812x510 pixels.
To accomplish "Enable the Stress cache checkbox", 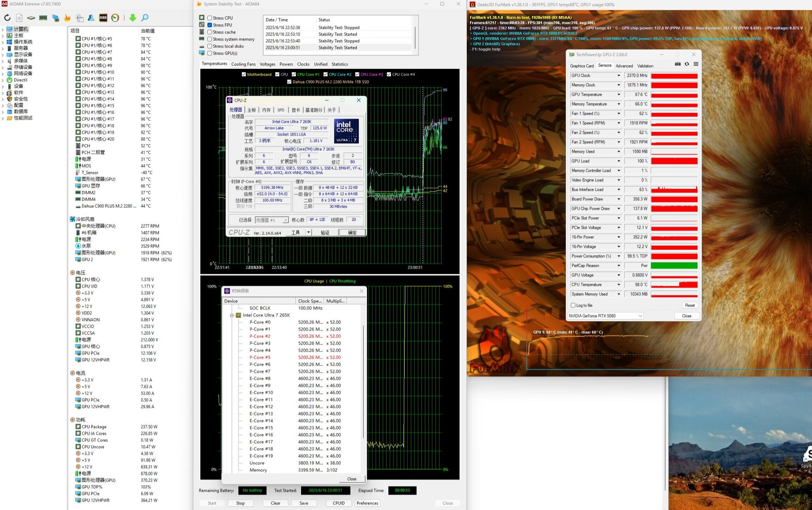I will coord(210,32).
